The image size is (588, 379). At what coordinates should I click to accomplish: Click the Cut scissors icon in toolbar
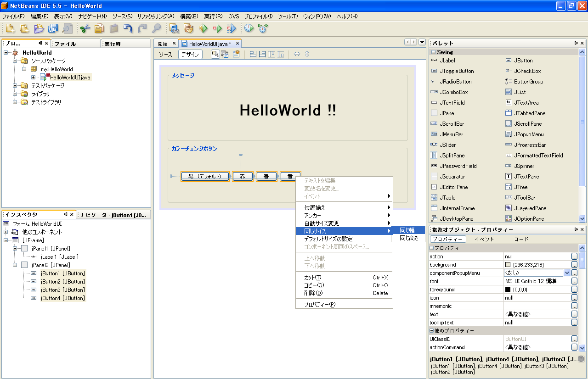coord(85,28)
